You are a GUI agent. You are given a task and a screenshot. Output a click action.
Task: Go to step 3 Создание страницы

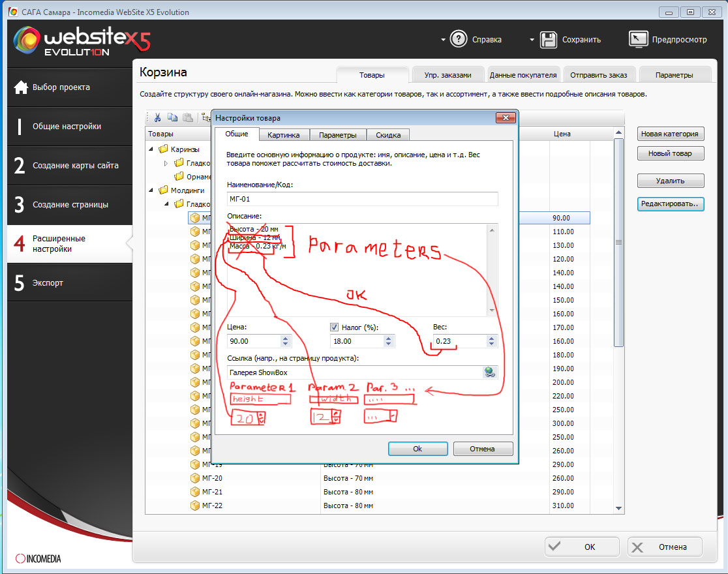(70, 204)
